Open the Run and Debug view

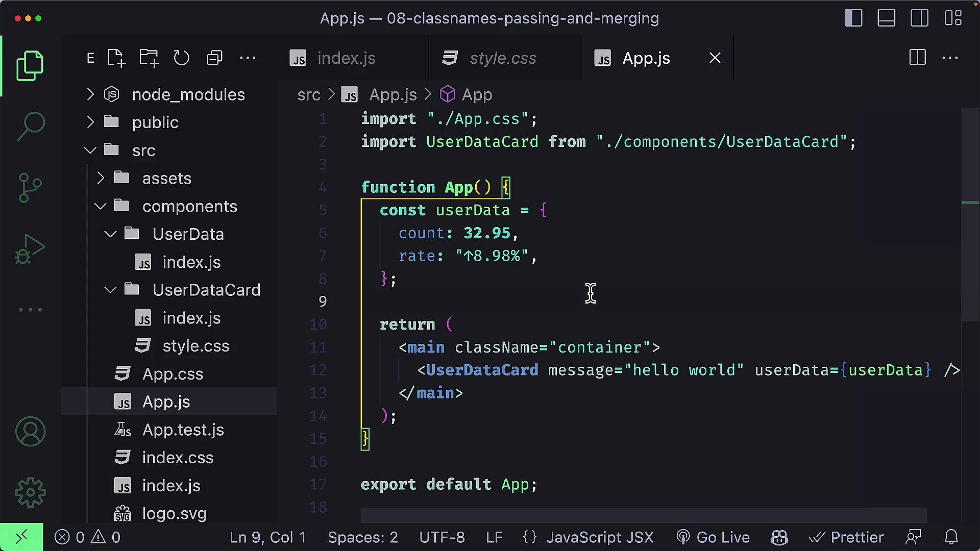pos(30,249)
